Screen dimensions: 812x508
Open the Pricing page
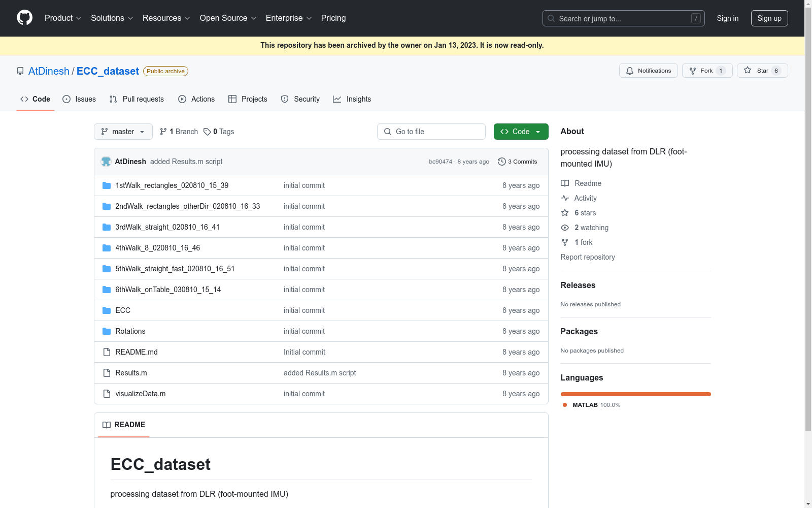coord(333,18)
